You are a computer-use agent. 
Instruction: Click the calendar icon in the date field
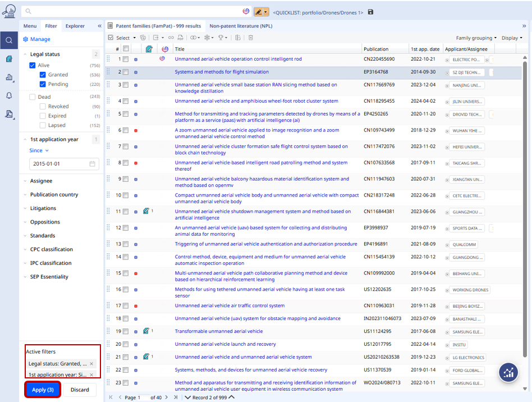pyautogui.click(x=92, y=164)
